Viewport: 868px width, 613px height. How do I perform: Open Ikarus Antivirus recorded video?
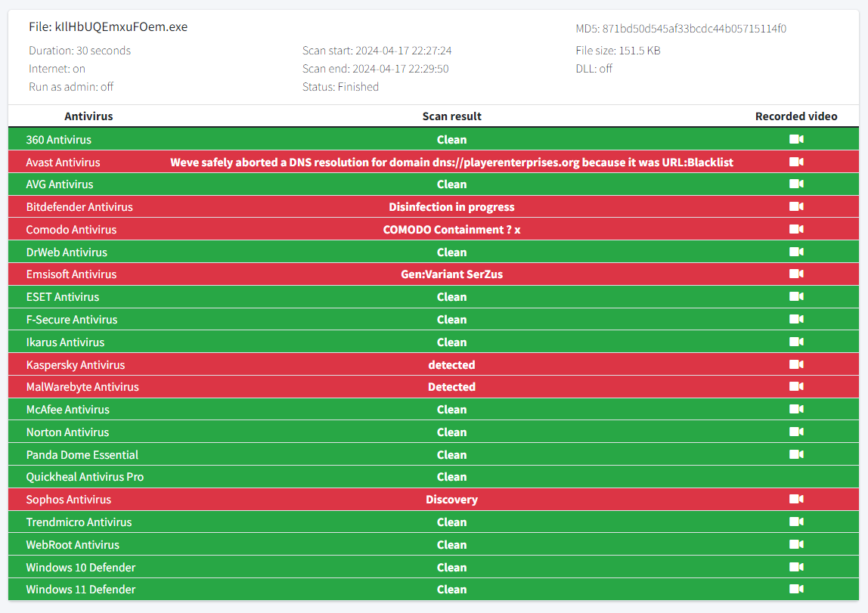(x=796, y=342)
